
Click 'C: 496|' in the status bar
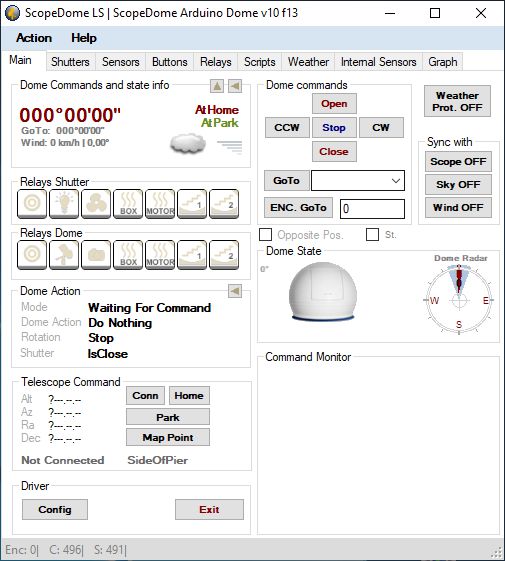tap(66, 550)
